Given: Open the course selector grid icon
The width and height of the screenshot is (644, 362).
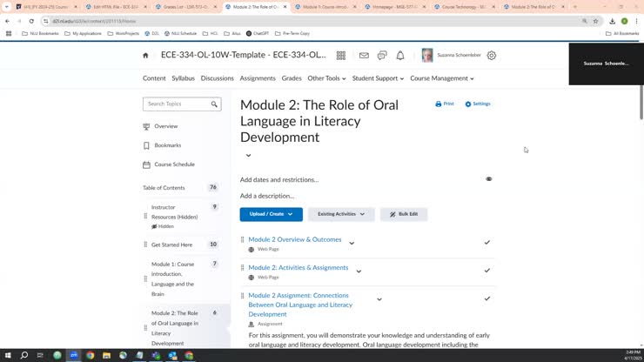Looking at the screenshot, I should pos(340,56).
